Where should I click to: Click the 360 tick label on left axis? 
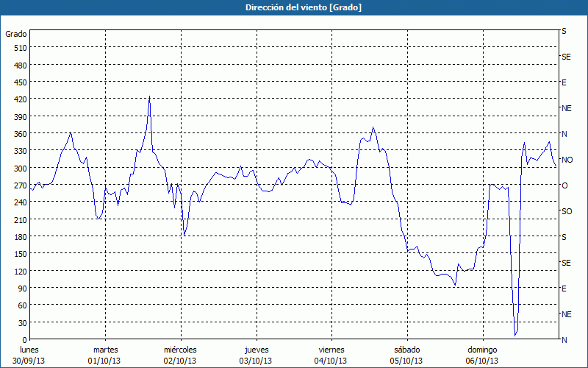[x=19, y=134]
